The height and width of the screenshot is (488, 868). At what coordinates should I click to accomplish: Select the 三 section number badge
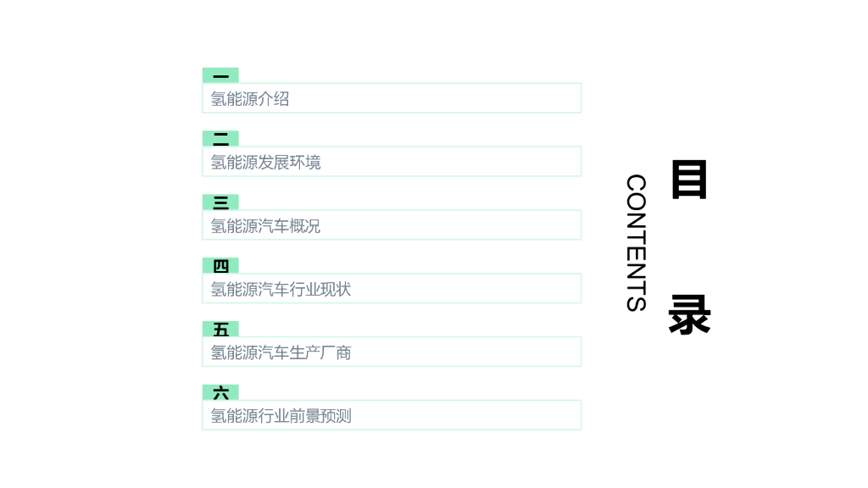(x=220, y=202)
